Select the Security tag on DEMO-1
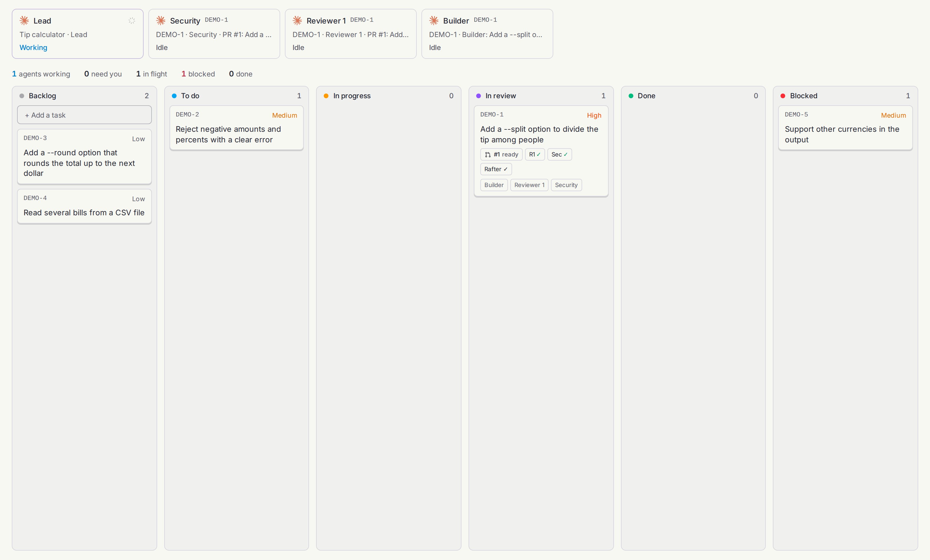The width and height of the screenshot is (930, 560). tap(566, 185)
